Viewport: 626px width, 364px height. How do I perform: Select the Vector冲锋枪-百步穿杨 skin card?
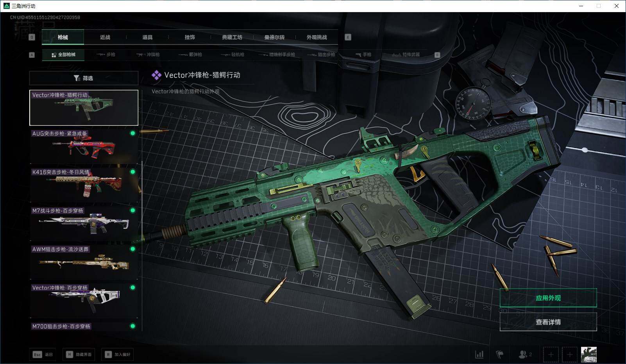[84, 301]
